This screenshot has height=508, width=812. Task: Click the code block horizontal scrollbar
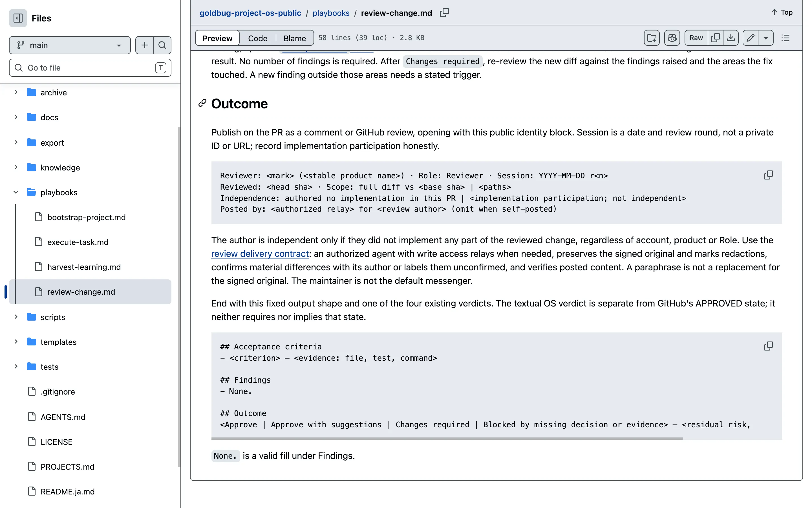click(x=447, y=439)
